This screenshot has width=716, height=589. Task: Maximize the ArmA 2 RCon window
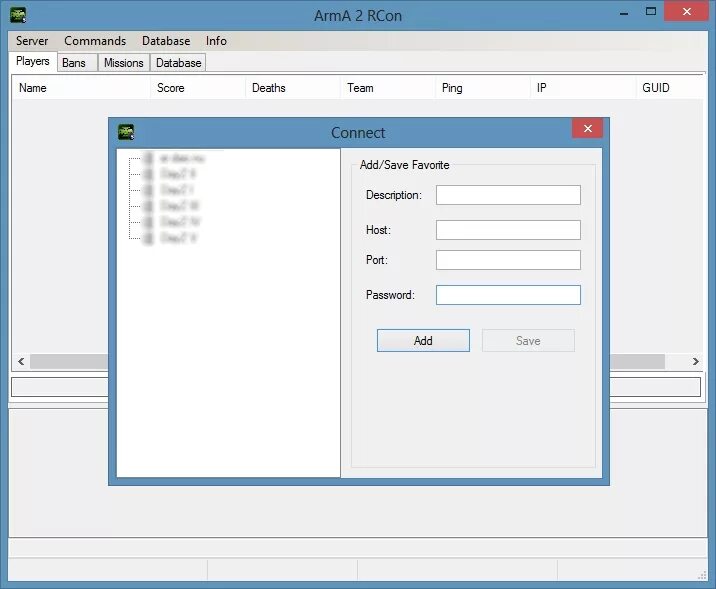point(651,12)
